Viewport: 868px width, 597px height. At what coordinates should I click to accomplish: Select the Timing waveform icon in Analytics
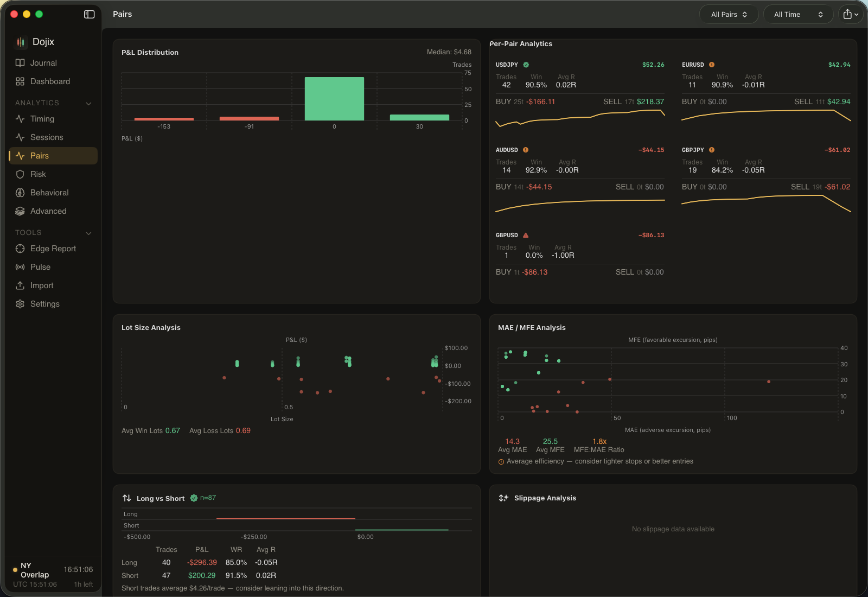coord(20,119)
